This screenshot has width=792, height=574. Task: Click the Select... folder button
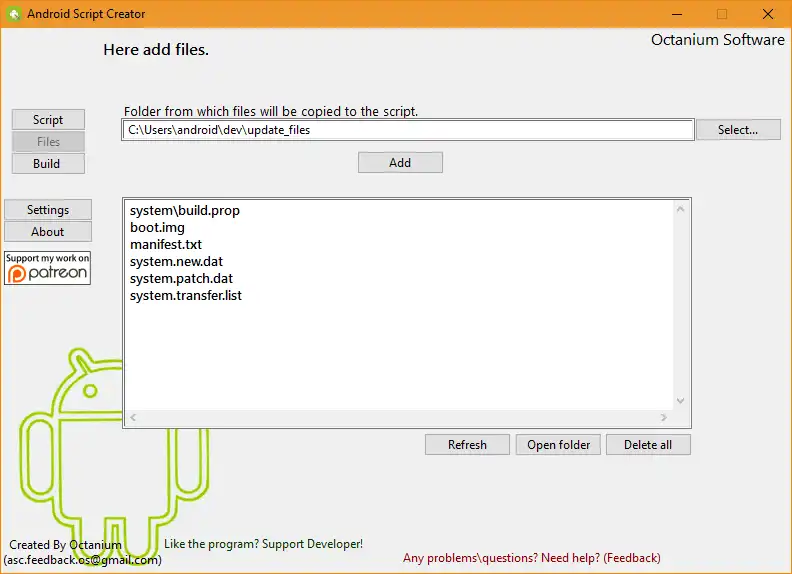(x=738, y=130)
